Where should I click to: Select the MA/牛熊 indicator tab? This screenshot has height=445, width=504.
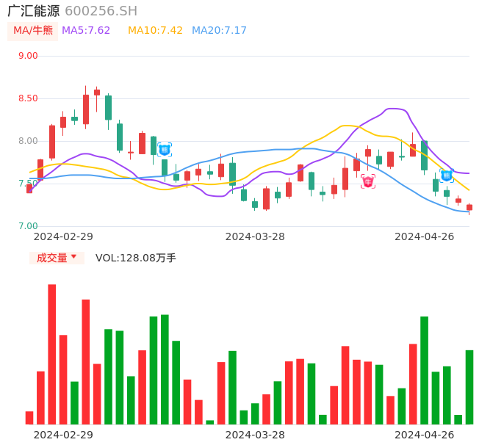tap(33, 31)
